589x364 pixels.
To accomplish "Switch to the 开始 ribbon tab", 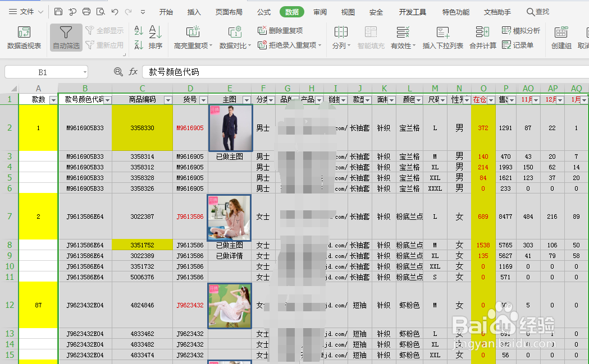I will [166, 11].
